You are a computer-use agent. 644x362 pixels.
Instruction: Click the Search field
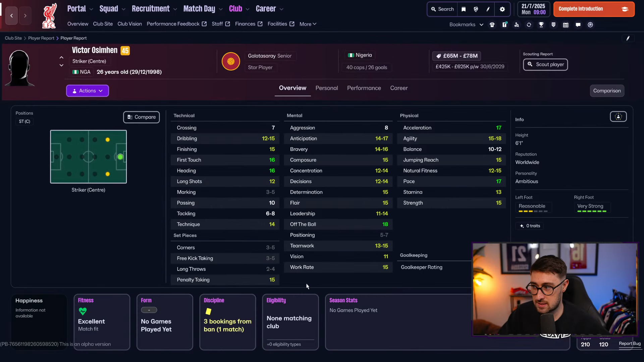pyautogui.click(x=442, y=9)
